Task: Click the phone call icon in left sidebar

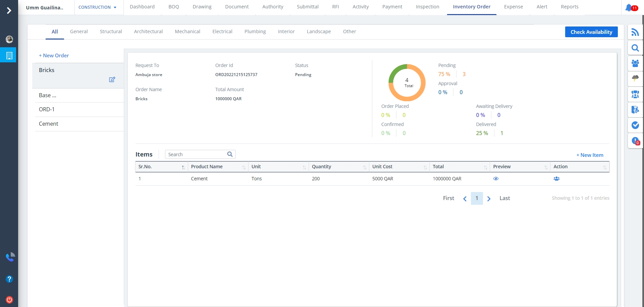Action: (x=10, y=257)
